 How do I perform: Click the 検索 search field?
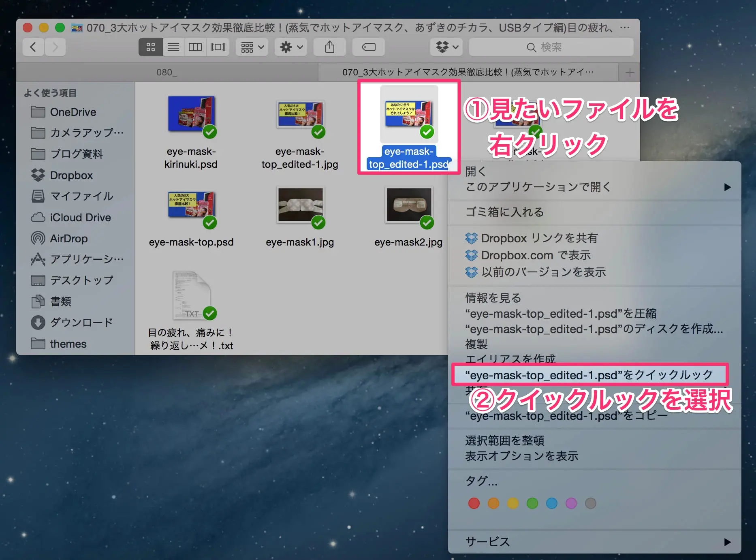[x=551, y=47]
